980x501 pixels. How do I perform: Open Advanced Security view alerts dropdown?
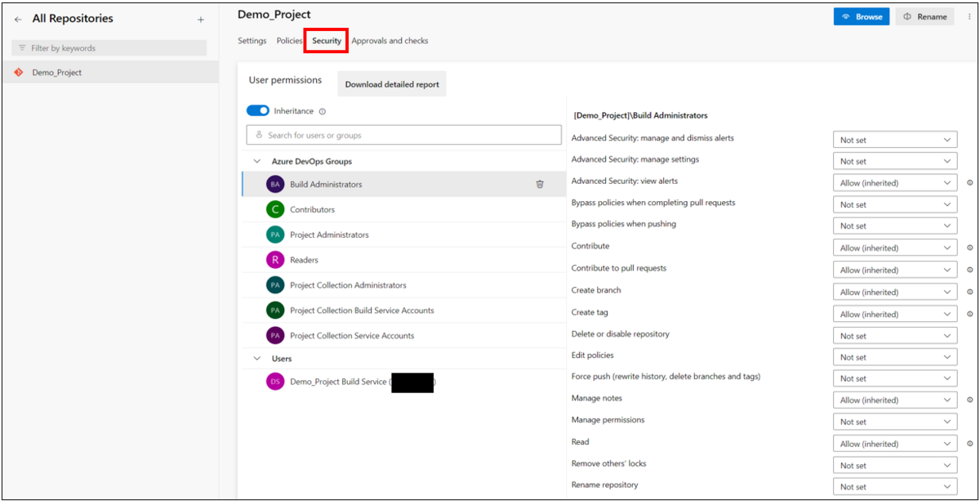[x=895, y=183]
